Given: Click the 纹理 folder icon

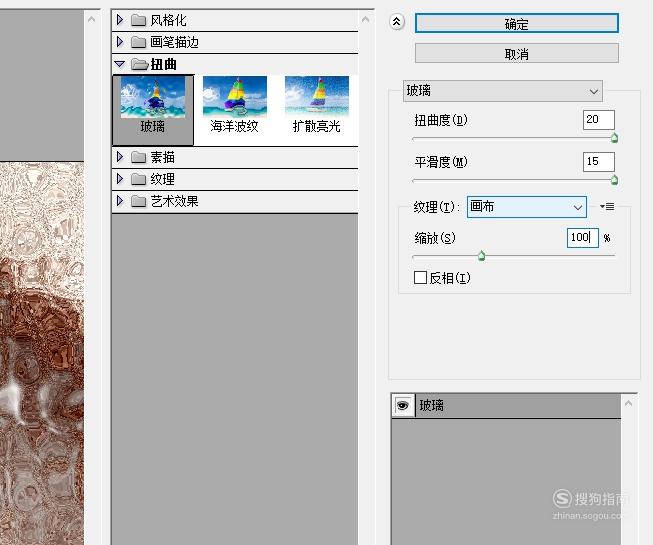Looking at the screenshot, I should coord(138,179).
